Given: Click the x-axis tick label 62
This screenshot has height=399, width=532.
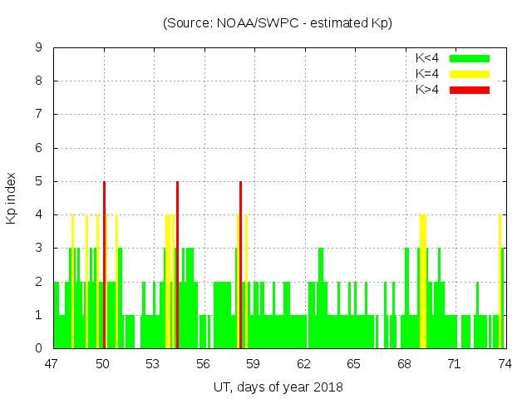Looking at the screenshot, I should 304,363.
